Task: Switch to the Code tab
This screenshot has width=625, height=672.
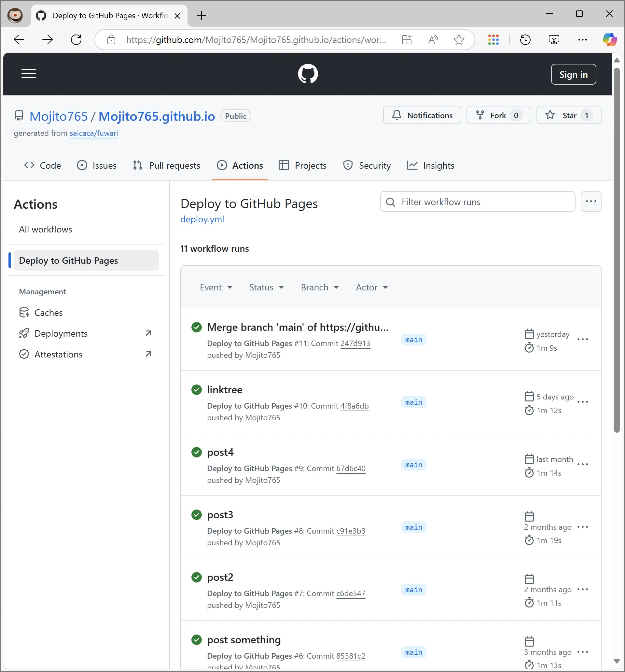Action: [42, 165]
